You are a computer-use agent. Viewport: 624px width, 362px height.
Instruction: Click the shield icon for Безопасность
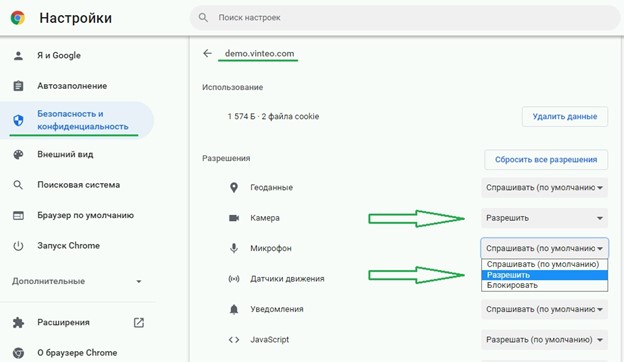(18, 120)
